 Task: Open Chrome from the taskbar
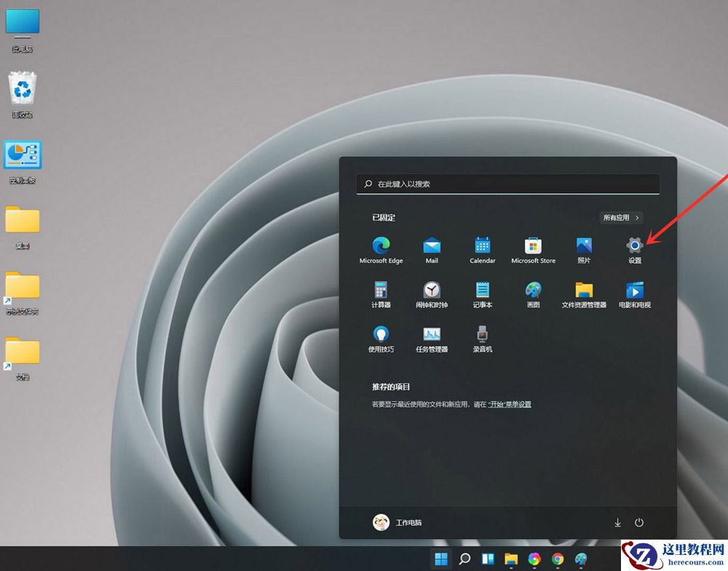pos(559,560)
